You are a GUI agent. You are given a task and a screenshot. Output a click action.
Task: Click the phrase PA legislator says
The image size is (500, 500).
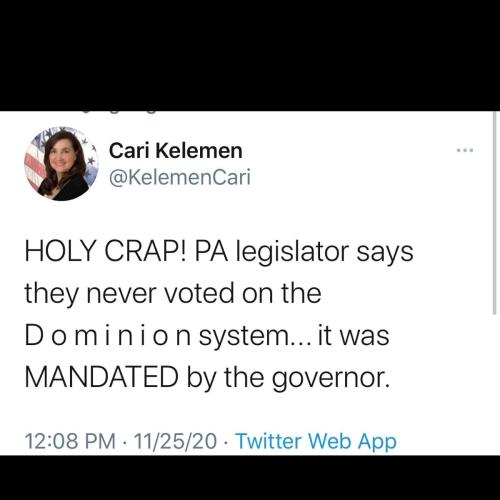point(304,252)
